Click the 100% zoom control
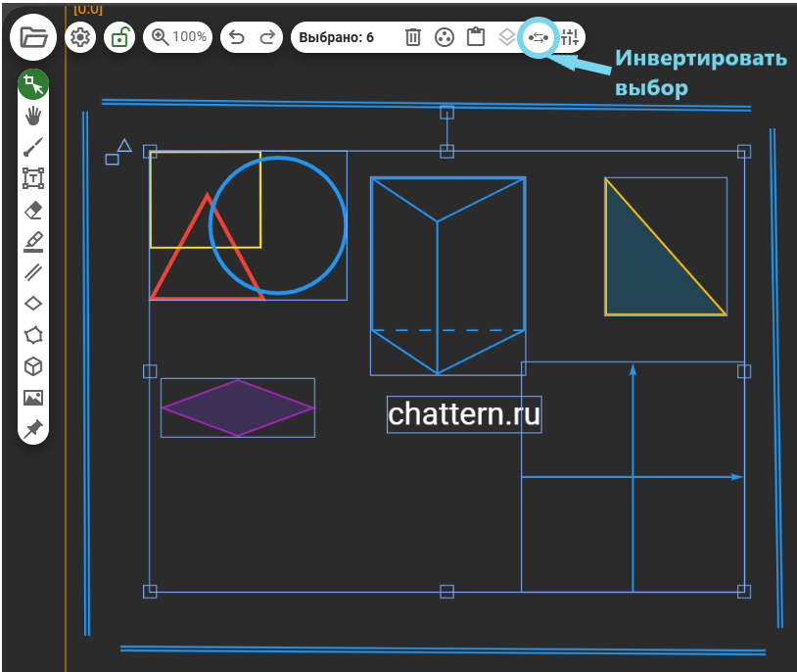Viewport: 797px width, 672px height. [x=178, y=38]
